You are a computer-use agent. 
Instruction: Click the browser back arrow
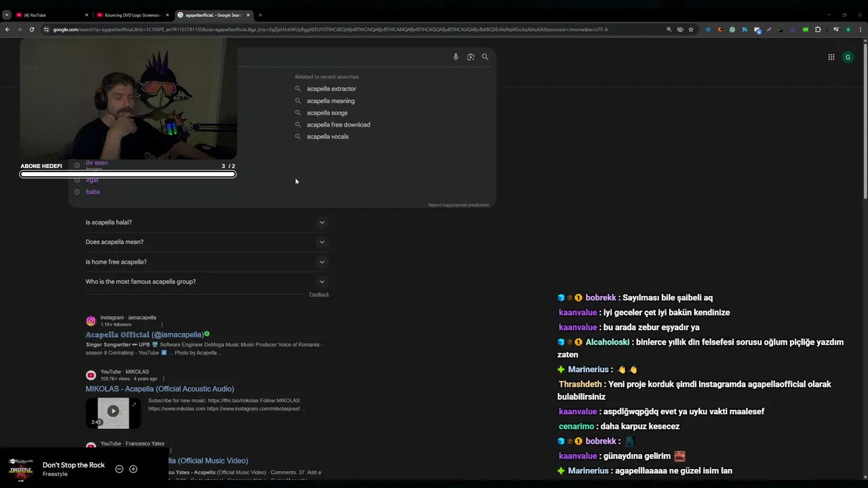click(x=7, y=29)
